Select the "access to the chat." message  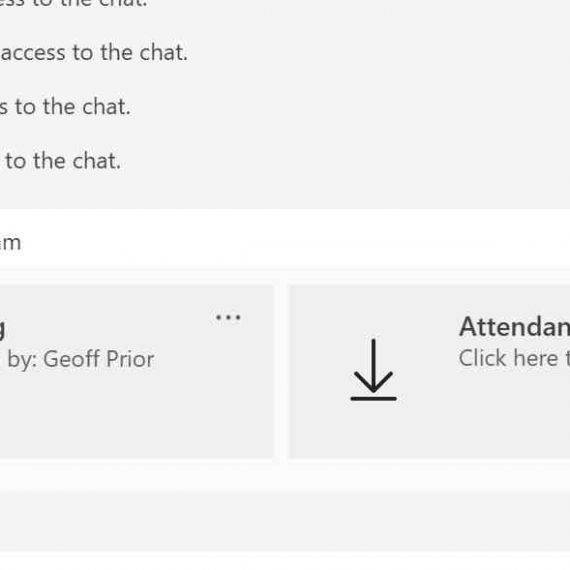(x=94, y=52)
